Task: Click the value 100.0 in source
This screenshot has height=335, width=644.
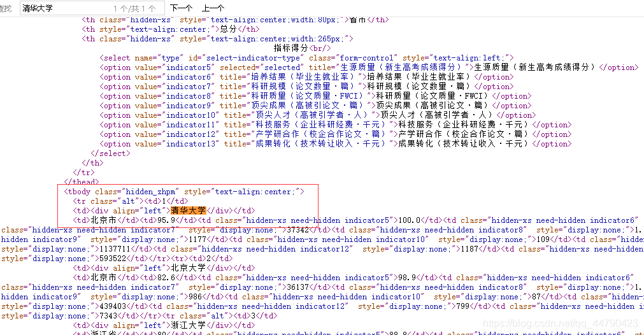Action: click(x=410, y=220)
